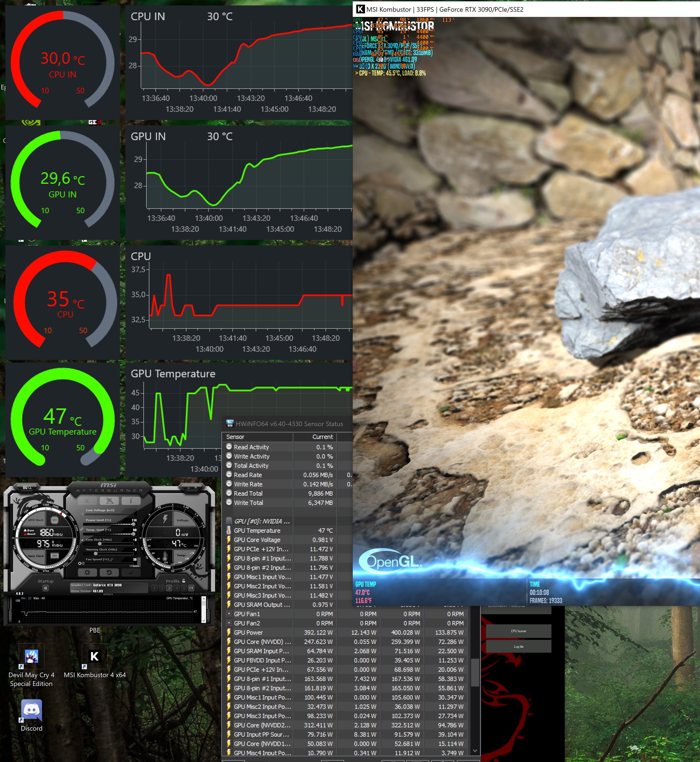This screenshot has height=762, width=700.
Task: Click the MSI Kombustor window title icon
Action: [360, 9]
